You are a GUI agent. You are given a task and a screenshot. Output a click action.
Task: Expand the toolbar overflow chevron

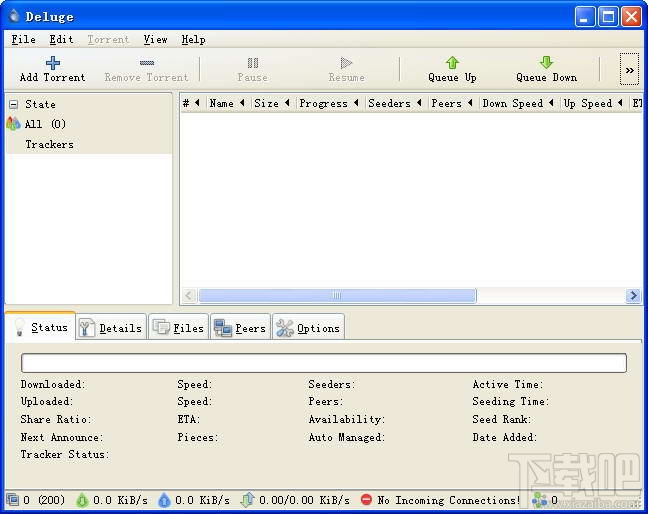tap(629, 70)
